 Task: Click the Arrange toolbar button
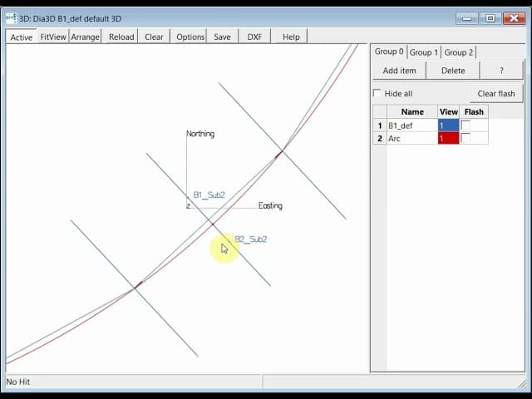click(85, 37)
